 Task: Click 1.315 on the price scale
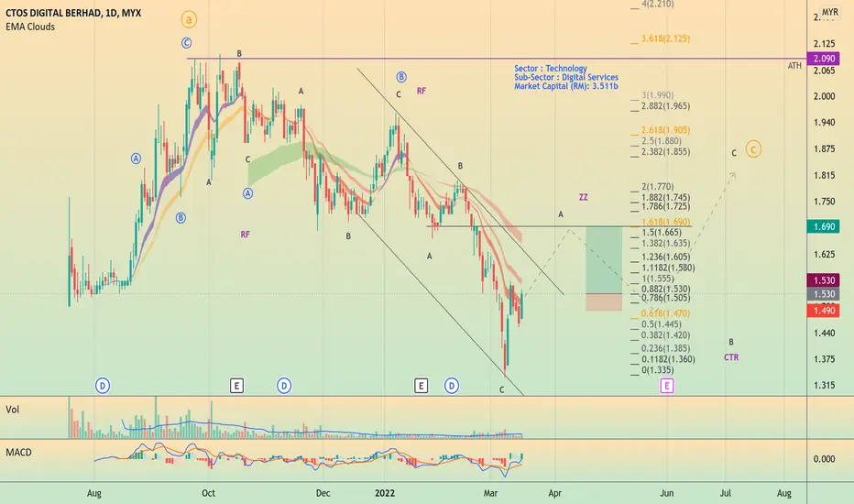tap(824, 385)
